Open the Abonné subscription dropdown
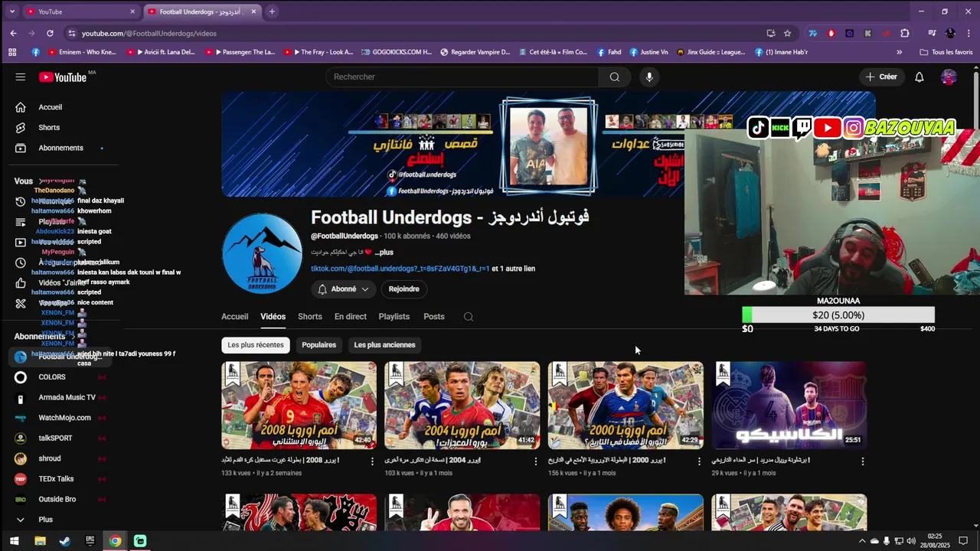The image size is (980, 551). click(x=344, y=289)
